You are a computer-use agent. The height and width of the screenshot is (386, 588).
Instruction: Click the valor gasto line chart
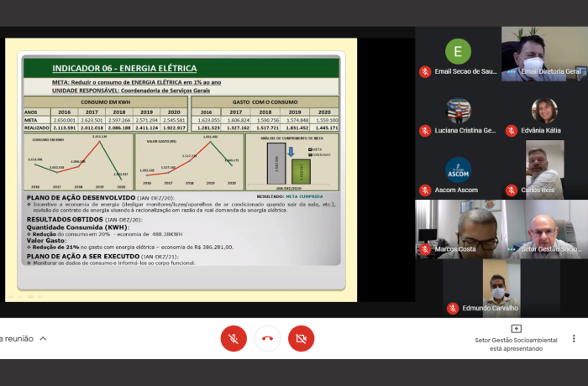coord(189,162)
